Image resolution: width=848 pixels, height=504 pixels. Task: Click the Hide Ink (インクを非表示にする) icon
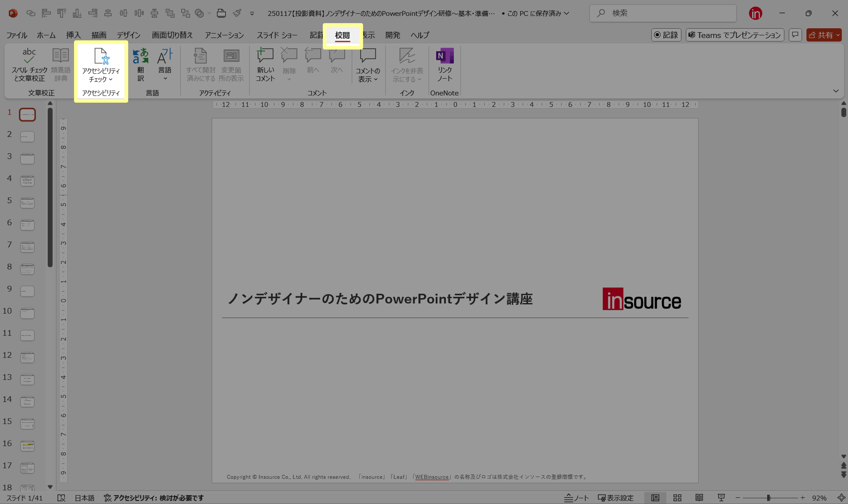click(x=407, y=55)
